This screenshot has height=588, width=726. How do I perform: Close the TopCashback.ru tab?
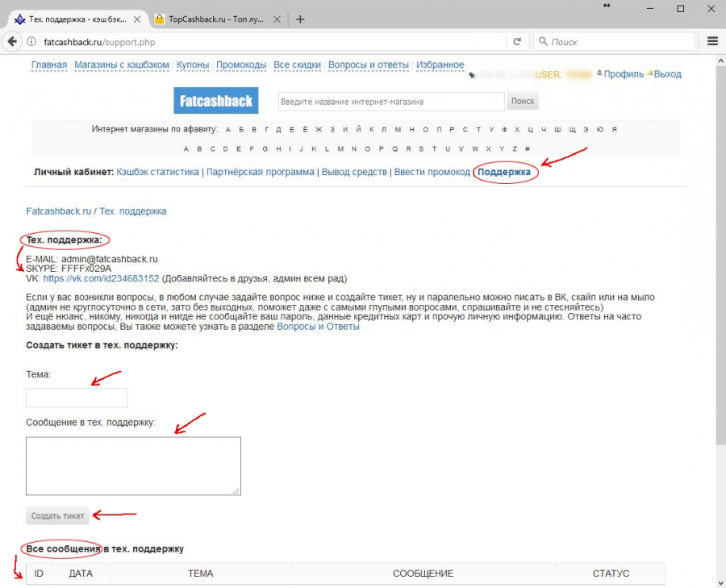tap(277, 19)
